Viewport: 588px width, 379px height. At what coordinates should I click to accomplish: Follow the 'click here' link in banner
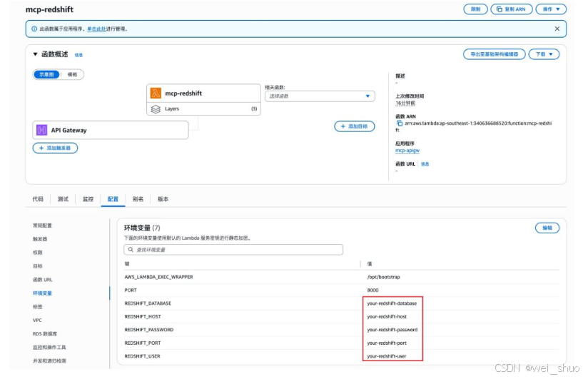click(96, 29)
